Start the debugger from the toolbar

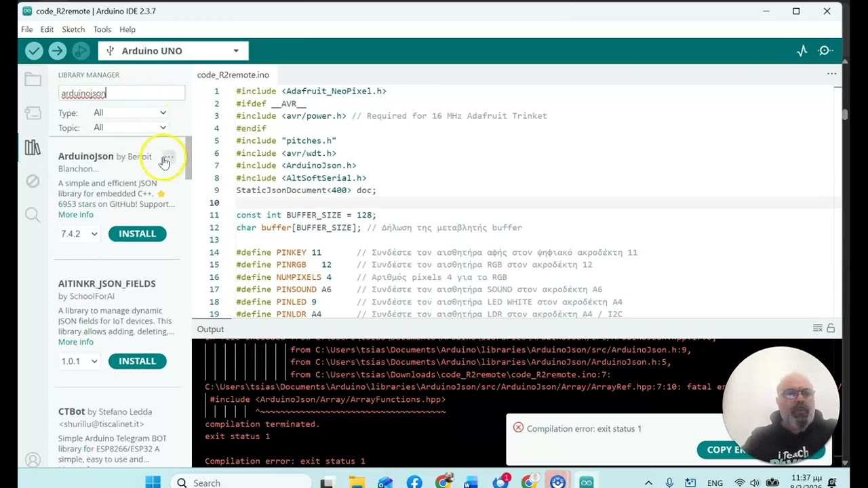coord(81,51)
